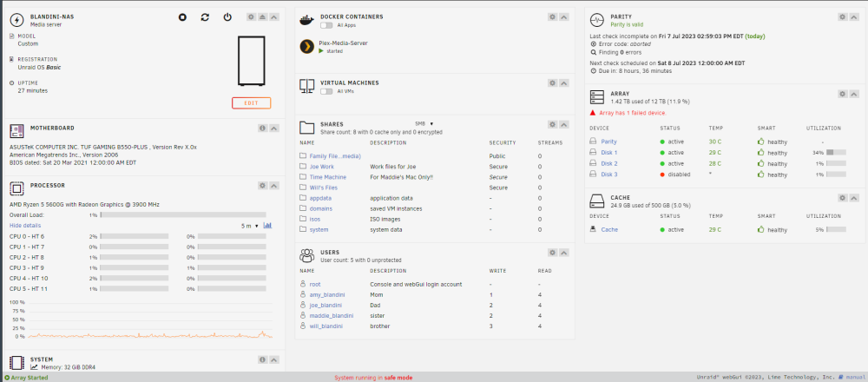The image size is (868, 382).
Task: Open the Will's Files share
Action: coord(323,188)
